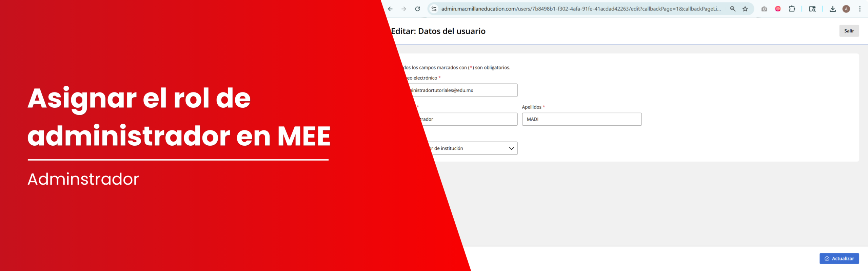This screenshot has width=868, height=271.
Task: Go back to the previous browser page
Action: 390,9
